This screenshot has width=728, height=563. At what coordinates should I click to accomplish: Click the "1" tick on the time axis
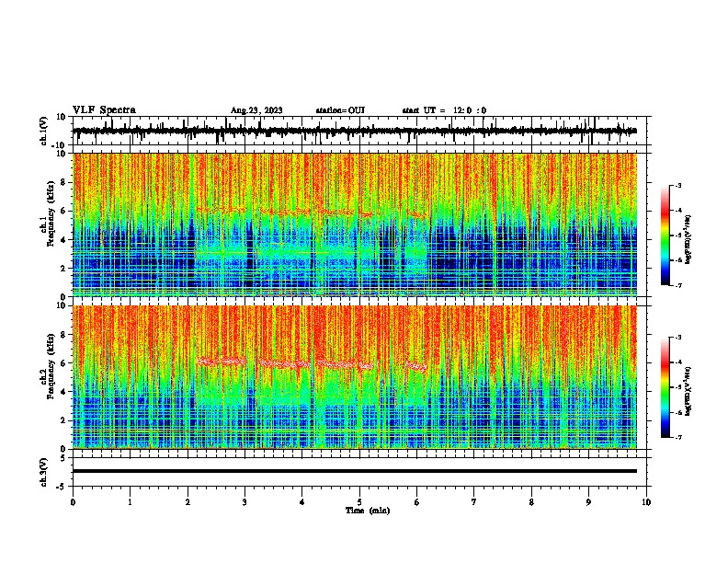[x=130, y=502]
